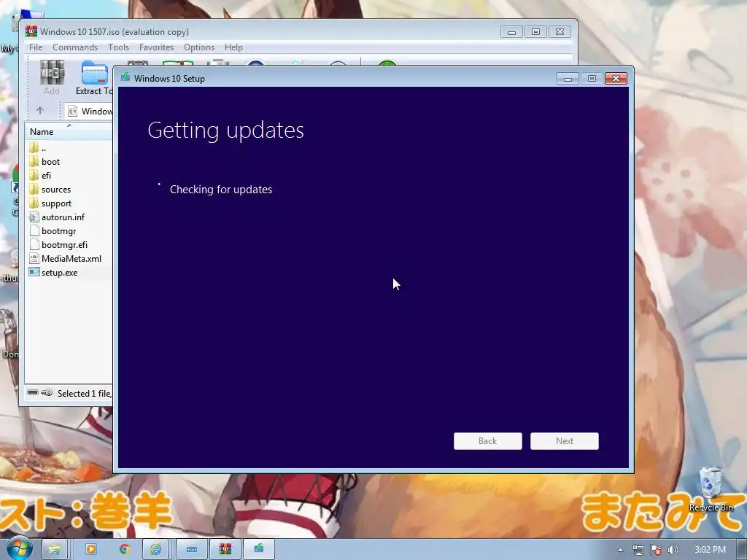The width and height of the screenshot is (747, 560).
Task: Select the parent '..' folder entry
Action: coord(43,148)
